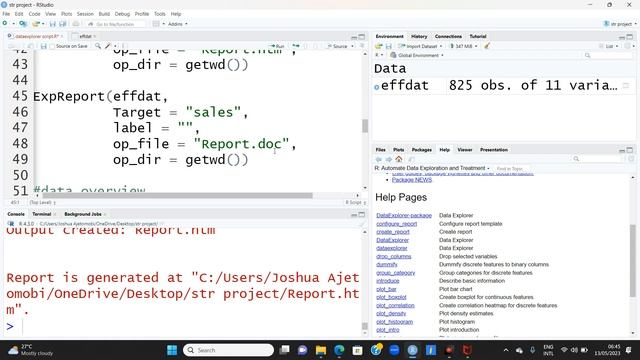Click the editor vertical scrollbar thumb
The height and width of the screenshot is (360, 640).
pos(365,126)
